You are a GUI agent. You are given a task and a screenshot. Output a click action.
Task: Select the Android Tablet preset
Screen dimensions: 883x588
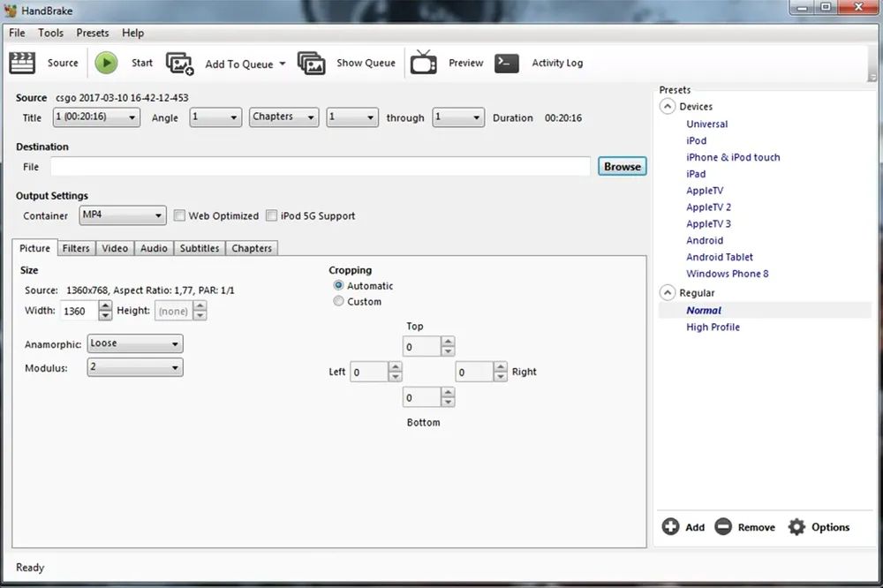click(719, 257)
